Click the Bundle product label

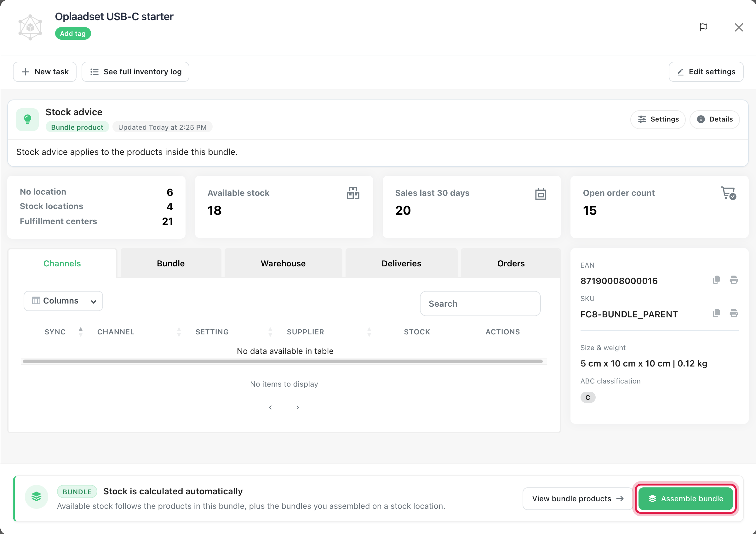(77, 127)
